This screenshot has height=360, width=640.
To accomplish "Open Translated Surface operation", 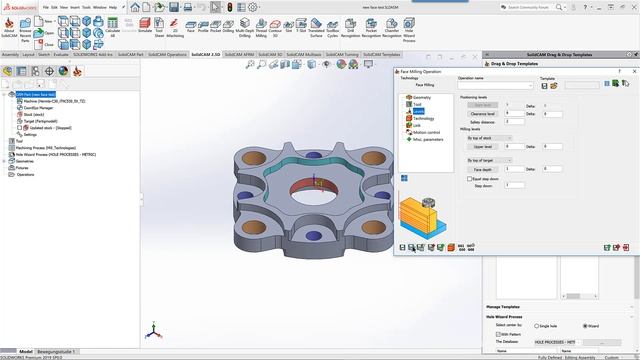I will [x=316, y=27].
